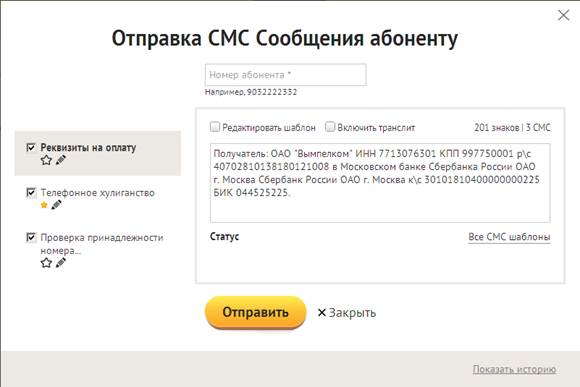Select the Телефонное хулиганство template
Screen dimensions: 580x387
[98, 193]
